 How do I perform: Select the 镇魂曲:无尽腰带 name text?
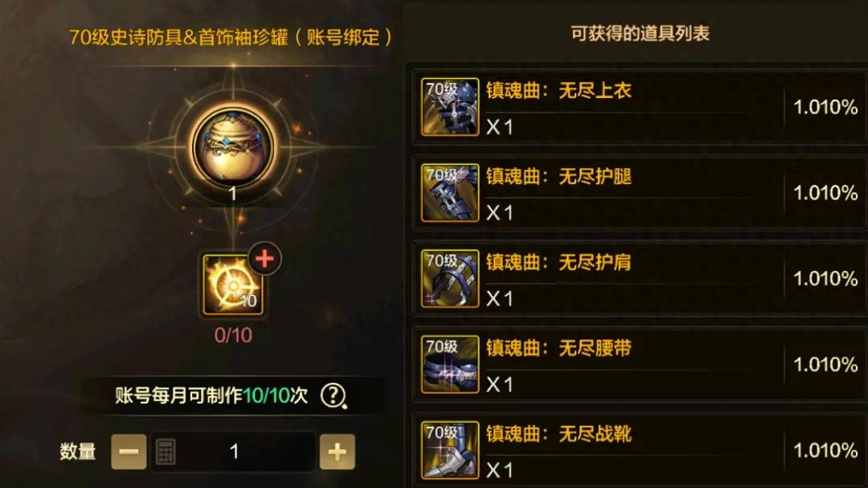click(559, 348)
